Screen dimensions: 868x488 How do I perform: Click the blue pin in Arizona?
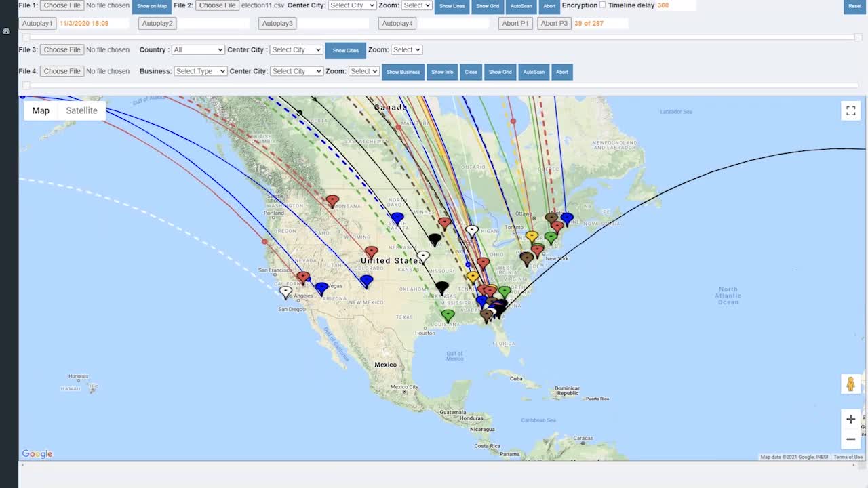tap(321, 289)
